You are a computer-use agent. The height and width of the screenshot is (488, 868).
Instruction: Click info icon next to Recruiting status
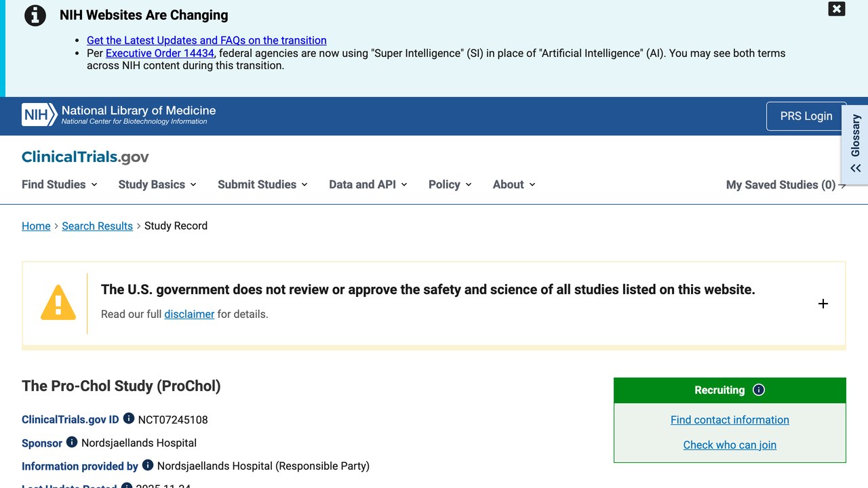pyautogui.click(x=759, y=390)
